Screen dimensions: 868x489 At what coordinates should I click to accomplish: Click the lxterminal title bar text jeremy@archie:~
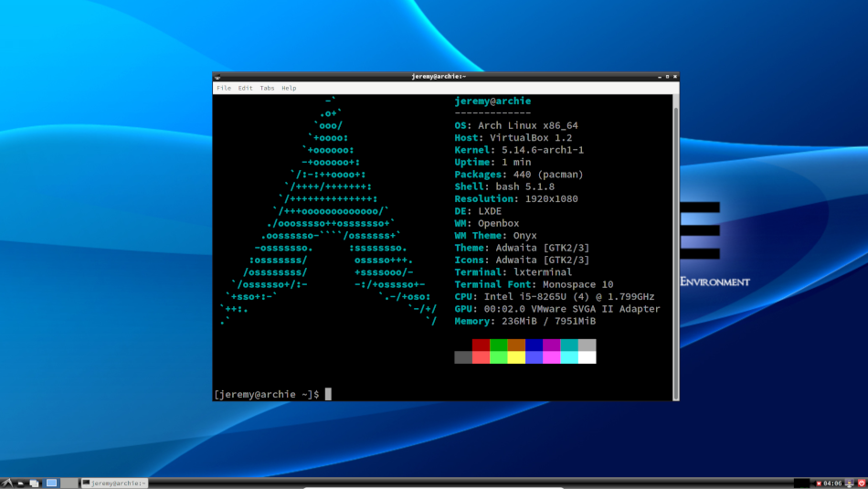[439, 77]
